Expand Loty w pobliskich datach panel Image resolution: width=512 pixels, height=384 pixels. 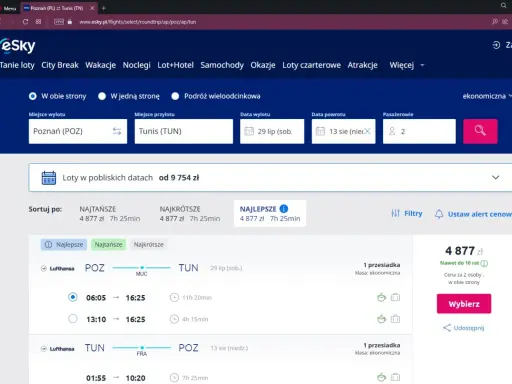(496, 177)
